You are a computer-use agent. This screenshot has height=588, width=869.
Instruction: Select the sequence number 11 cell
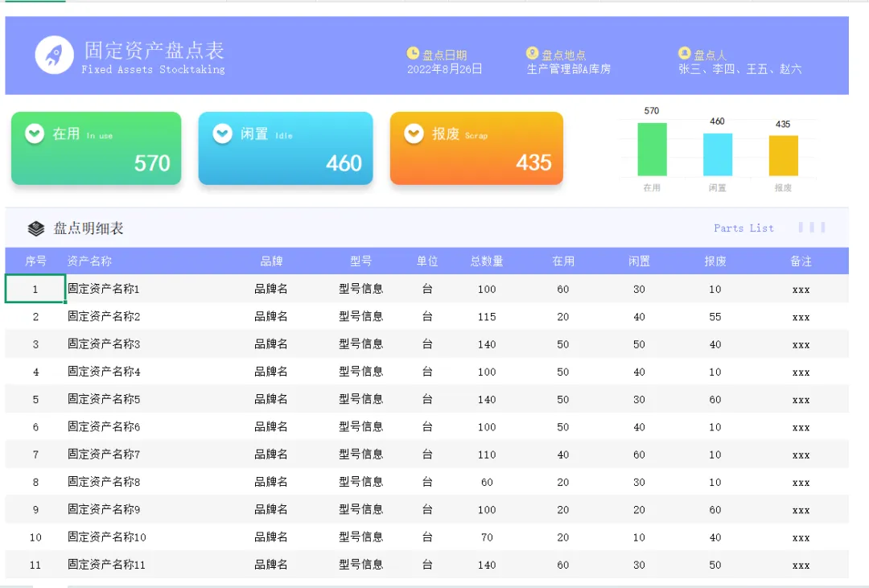[x=35, y=565]
